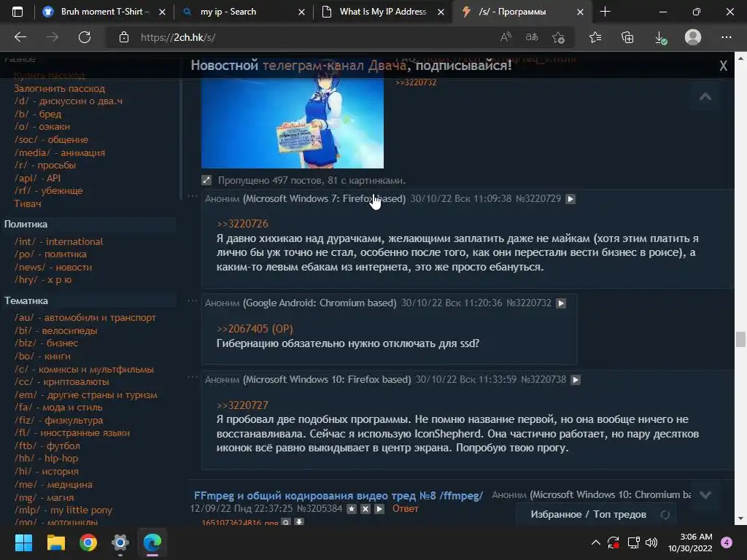The width and height of the screenshot is (747, 560).
Task: Open post №3220732 reply arrow
Action: pos(561,303)
